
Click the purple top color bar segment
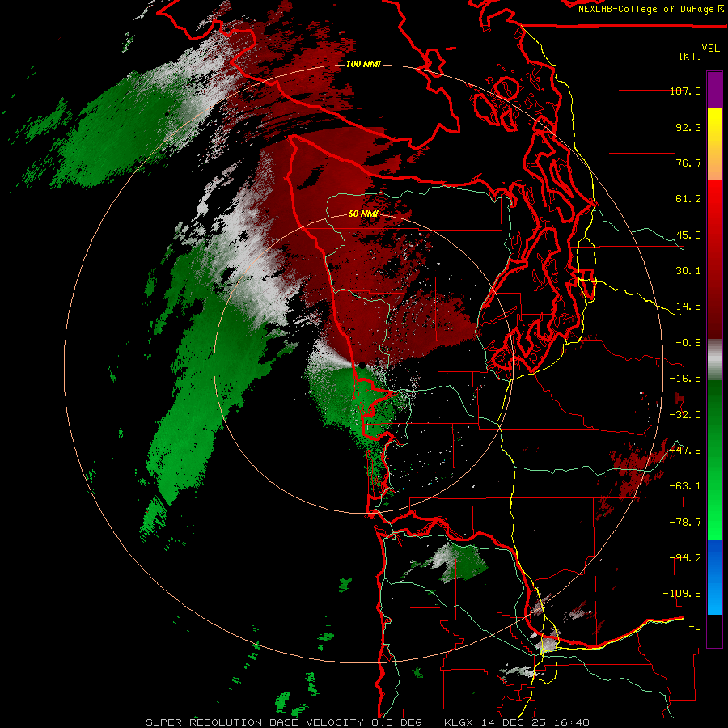tap(714, 90)
